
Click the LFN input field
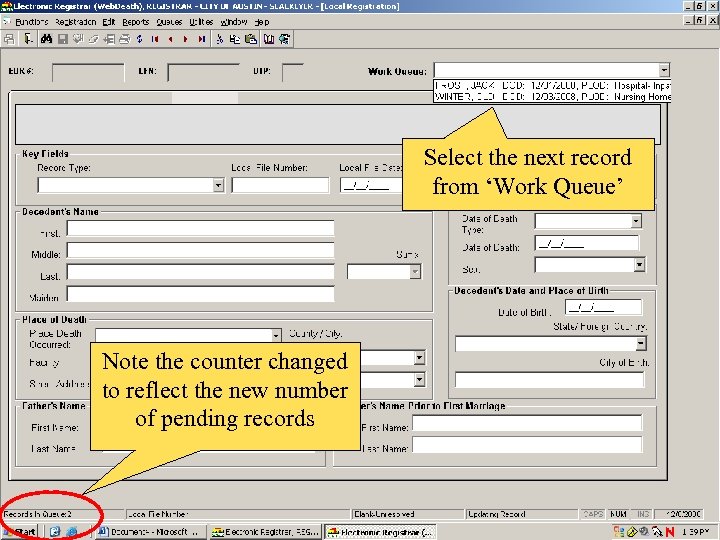[x=203, y=73]
